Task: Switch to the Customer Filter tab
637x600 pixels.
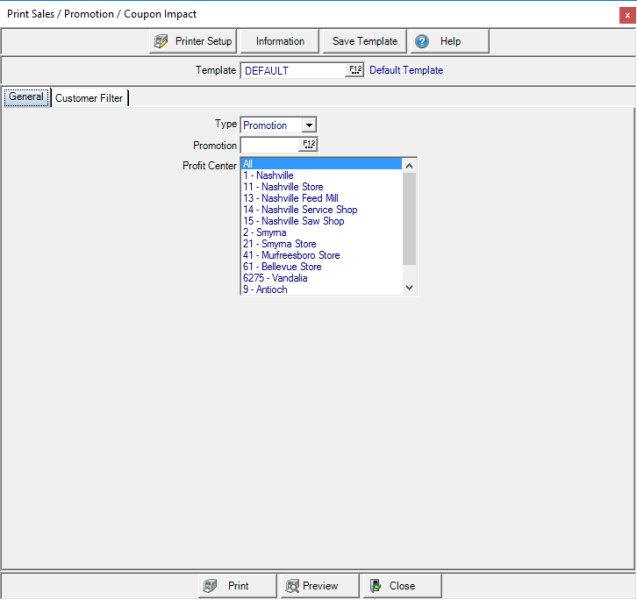Action: coord(89,98)
